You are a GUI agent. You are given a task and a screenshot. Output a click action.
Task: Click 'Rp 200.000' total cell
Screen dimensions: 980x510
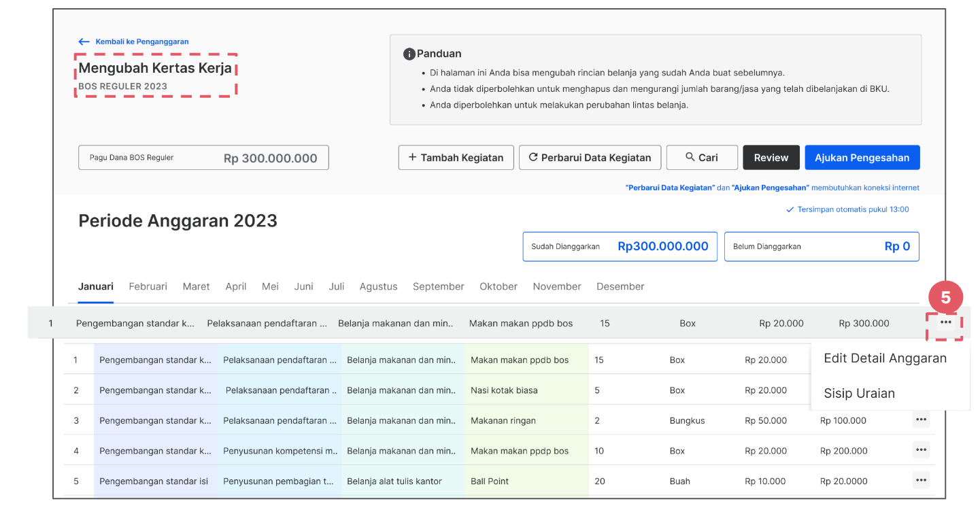[x=844, y=451]
